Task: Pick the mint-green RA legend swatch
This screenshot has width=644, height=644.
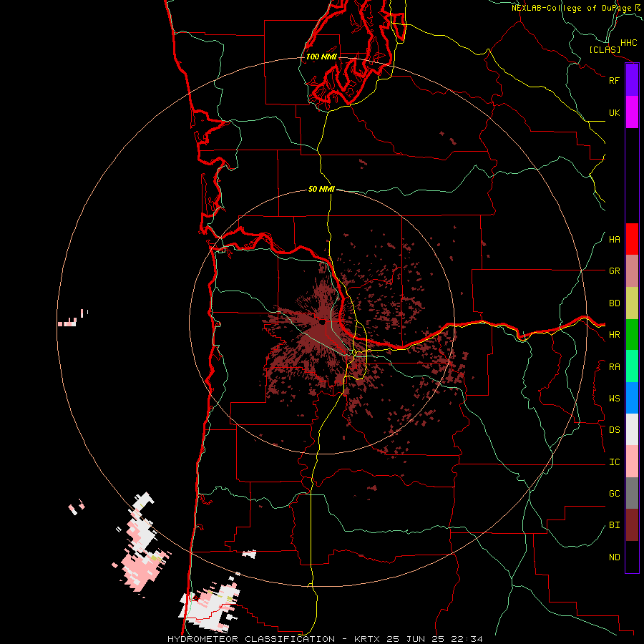Action: tap(632, 366)
